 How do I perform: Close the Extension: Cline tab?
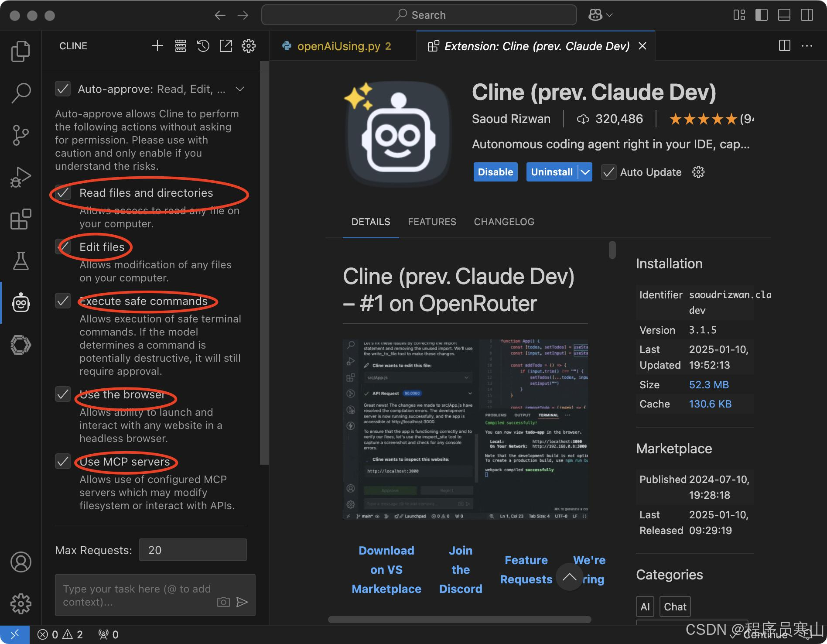(642, 46)
